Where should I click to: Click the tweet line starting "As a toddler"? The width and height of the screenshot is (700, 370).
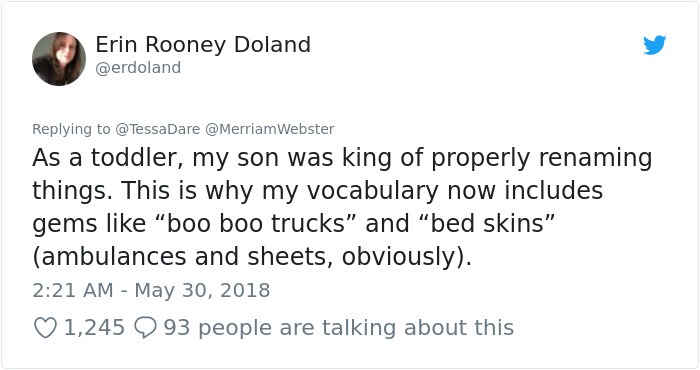pyautogui.click(x=342, y=158)
